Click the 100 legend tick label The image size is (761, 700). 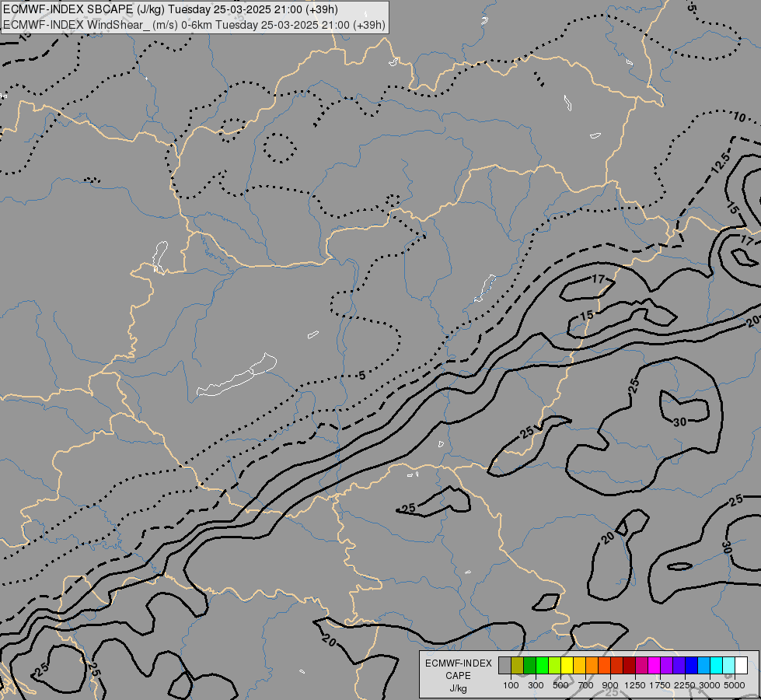pos(511,685)
